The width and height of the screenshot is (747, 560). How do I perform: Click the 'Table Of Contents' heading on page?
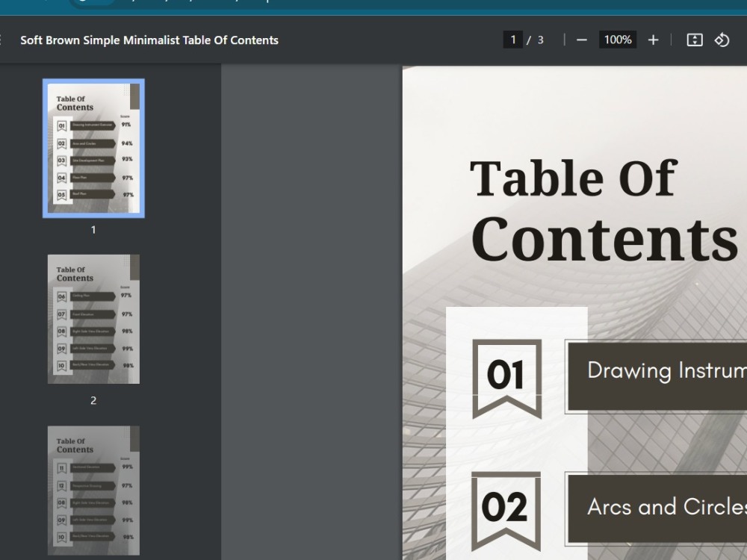(x=604, y=210)
